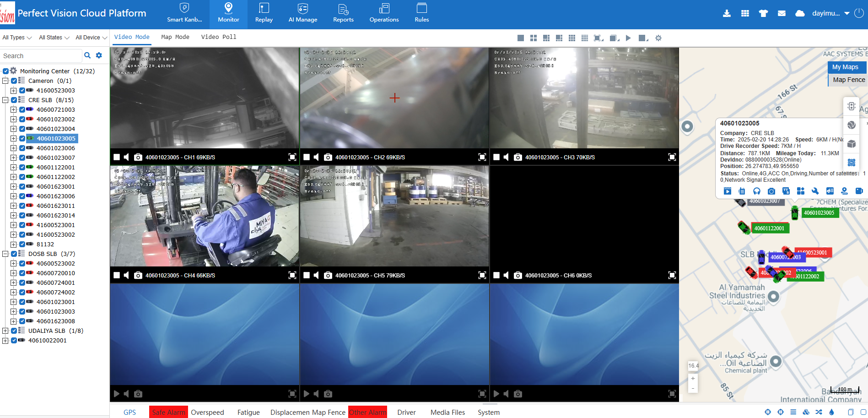Switch to the Map Mode tab
Image resolution: width=868 pixels, height=418 pixels.
click(175, 37)
